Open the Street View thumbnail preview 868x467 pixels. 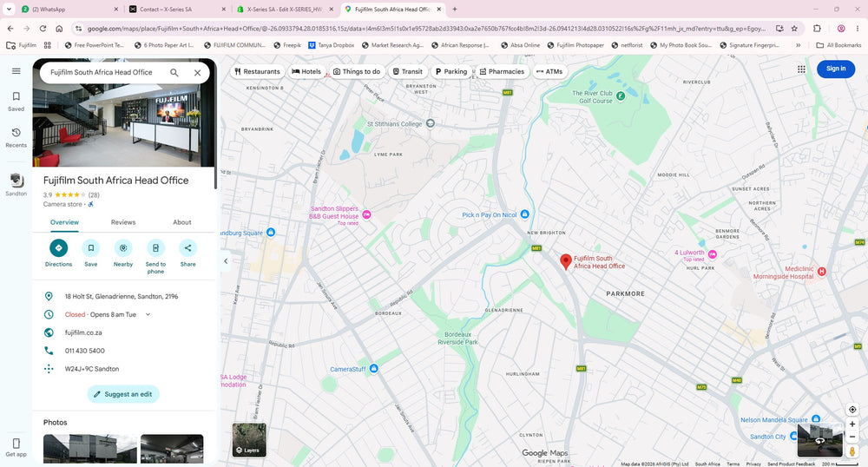(x=820, y=440)
